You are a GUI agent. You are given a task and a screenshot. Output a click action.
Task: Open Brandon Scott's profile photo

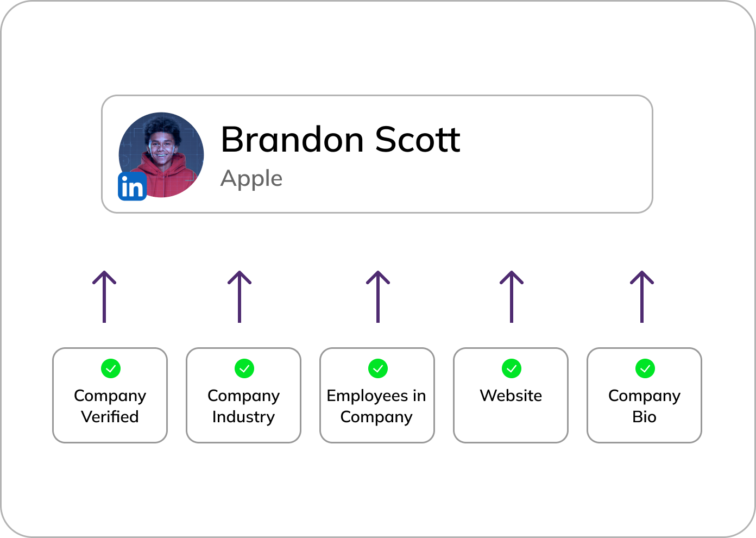tap(161, 155)
